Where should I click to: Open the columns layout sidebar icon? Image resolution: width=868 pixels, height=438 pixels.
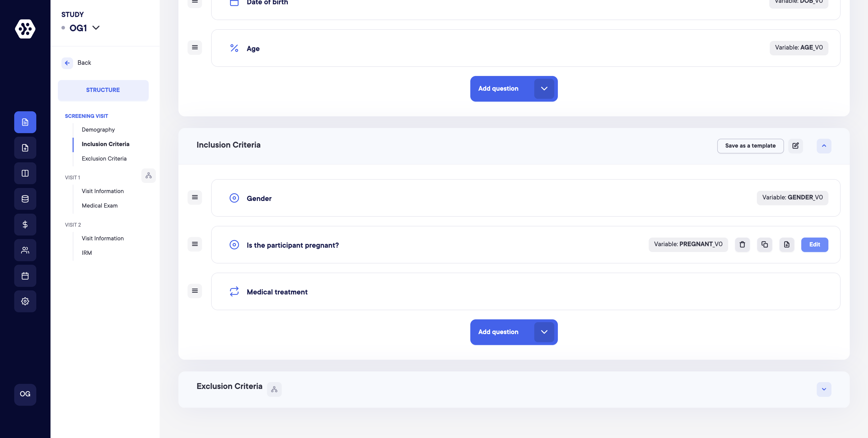pyautogui.click(x=25, y=173)
